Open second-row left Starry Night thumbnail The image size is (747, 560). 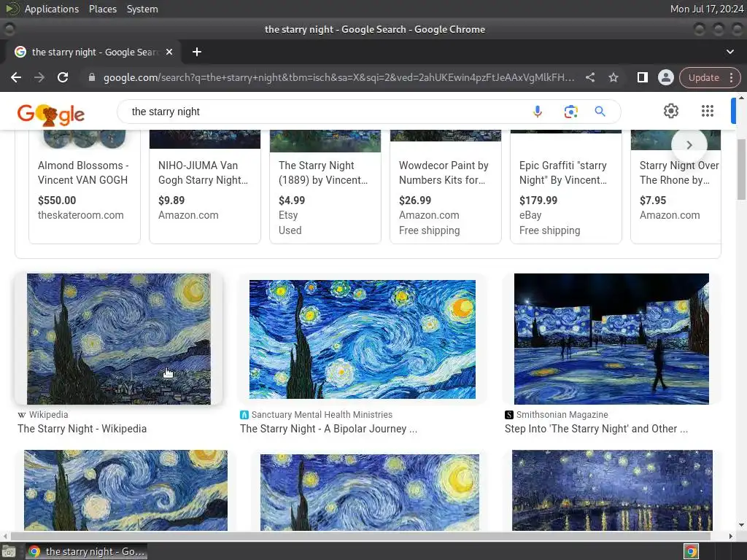coord(125,491)
